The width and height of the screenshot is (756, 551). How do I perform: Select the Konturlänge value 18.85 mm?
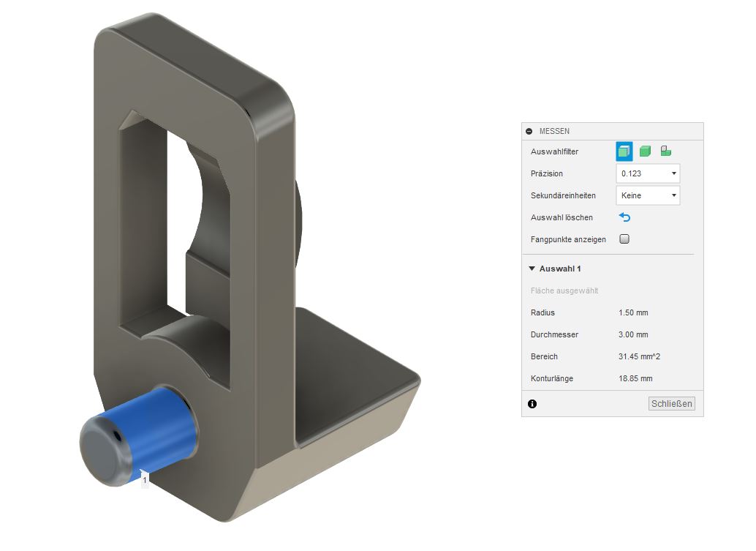(635, 378)
